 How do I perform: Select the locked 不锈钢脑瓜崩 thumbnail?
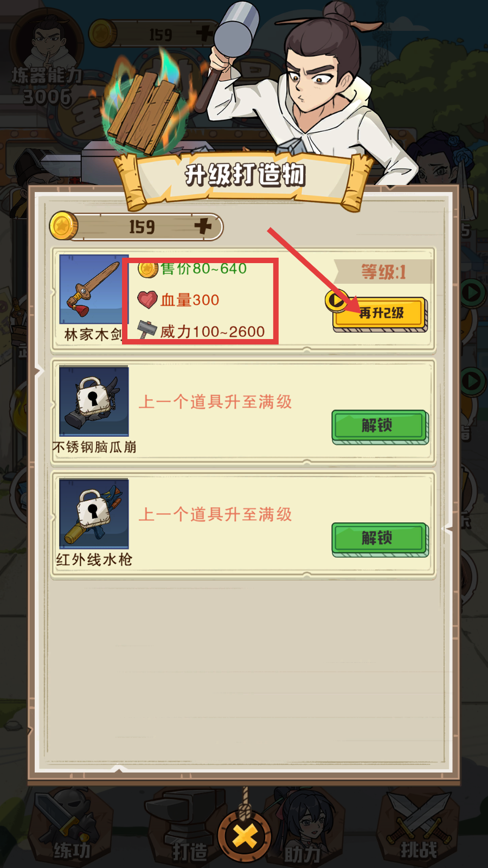point(94,401)
